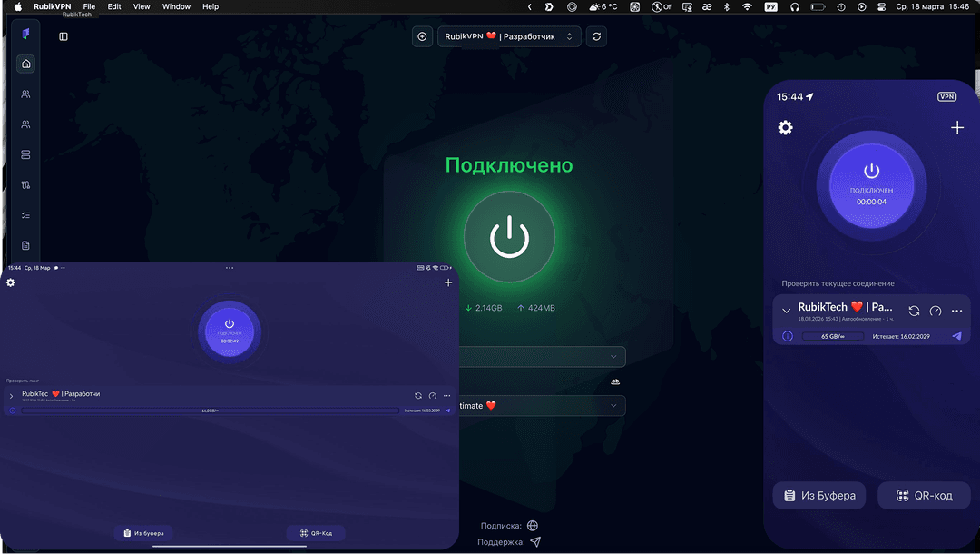
Task: Click the sidebar collapse icon in desktop app
Action: 64,36
